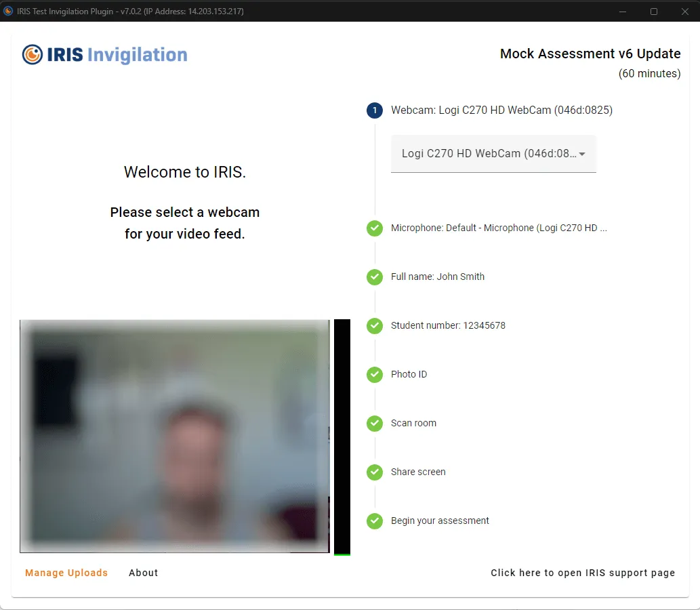The image size is (700, 610).
Task: Click the Scan room green check icon
Action: click(x=375, y=424)
